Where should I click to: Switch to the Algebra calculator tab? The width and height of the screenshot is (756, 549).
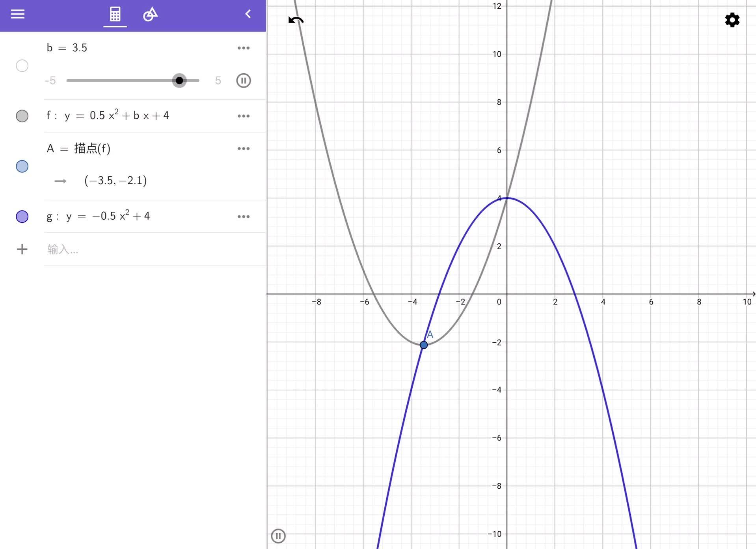[x=115, y=15]
